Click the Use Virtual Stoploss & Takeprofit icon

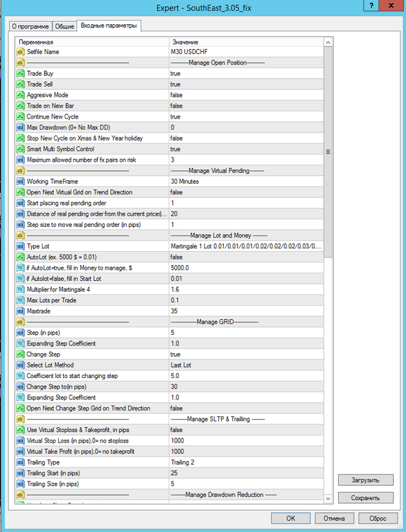click(21, 430)
